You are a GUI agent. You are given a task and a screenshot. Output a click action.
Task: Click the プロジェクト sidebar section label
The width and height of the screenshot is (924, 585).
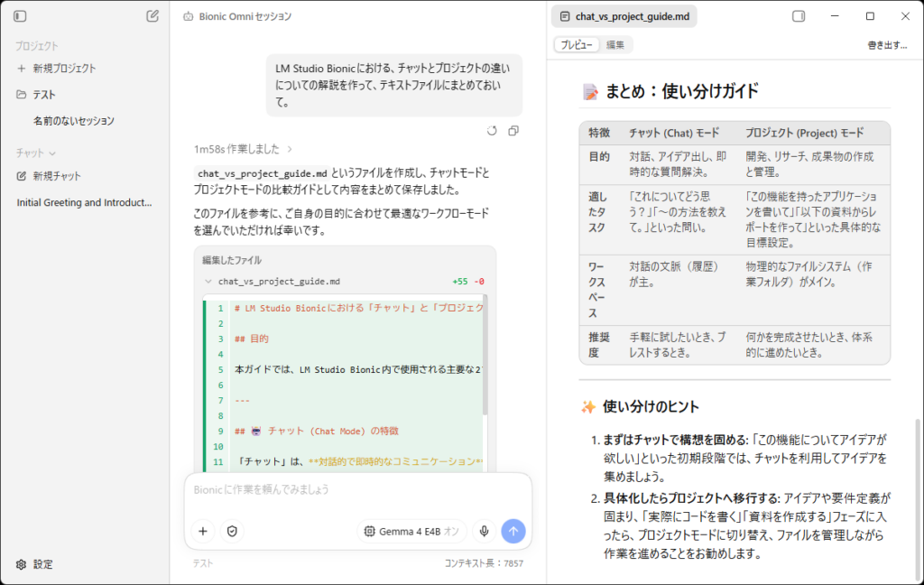[36, 46]
